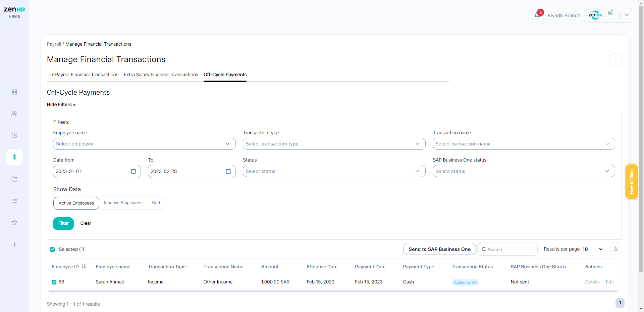Open the time clock icon in sidebar

coord(14,135)
